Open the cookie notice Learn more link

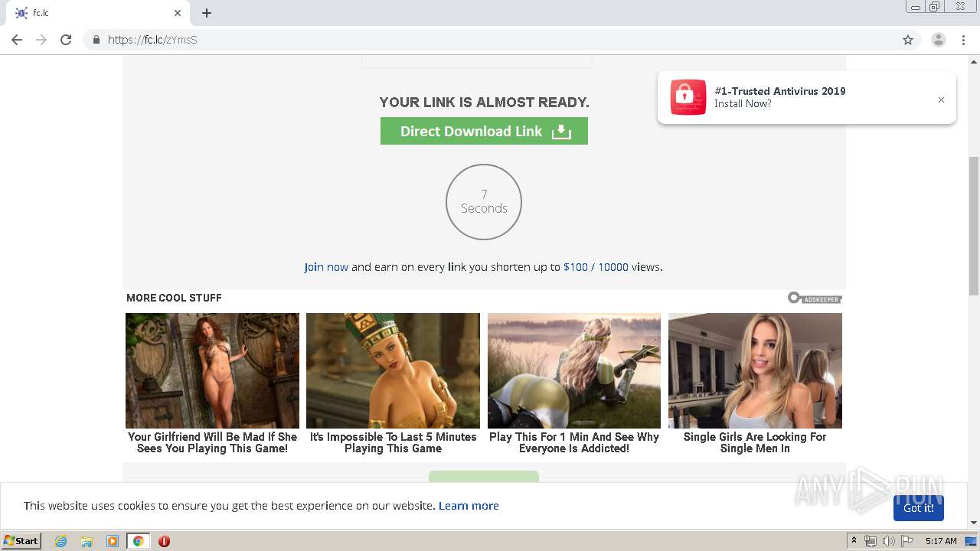(x=469, y=506)
